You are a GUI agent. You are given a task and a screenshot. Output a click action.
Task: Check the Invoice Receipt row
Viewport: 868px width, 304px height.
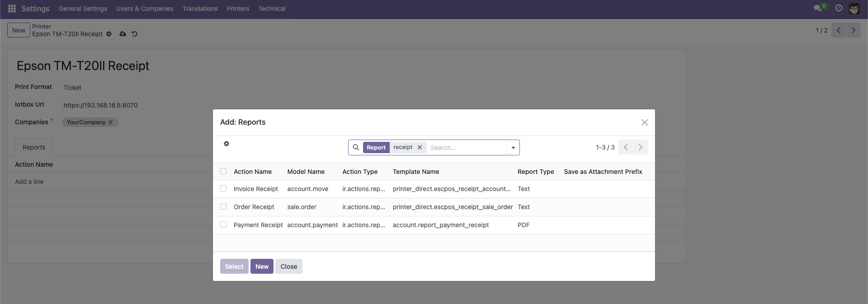click(x=223, y=188)
